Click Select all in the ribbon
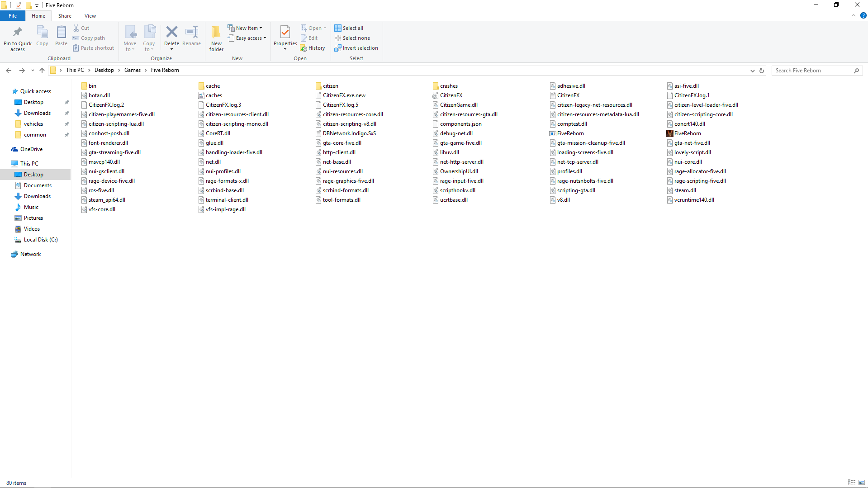 (x=349, y=28)
